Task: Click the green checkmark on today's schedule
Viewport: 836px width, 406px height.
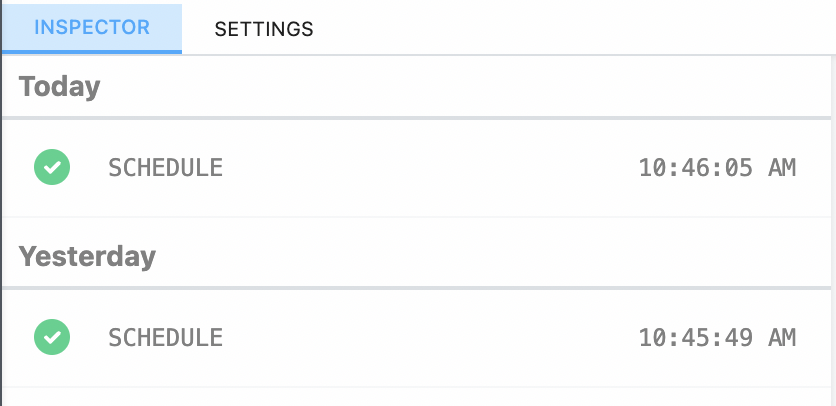Action: point(52,167)
